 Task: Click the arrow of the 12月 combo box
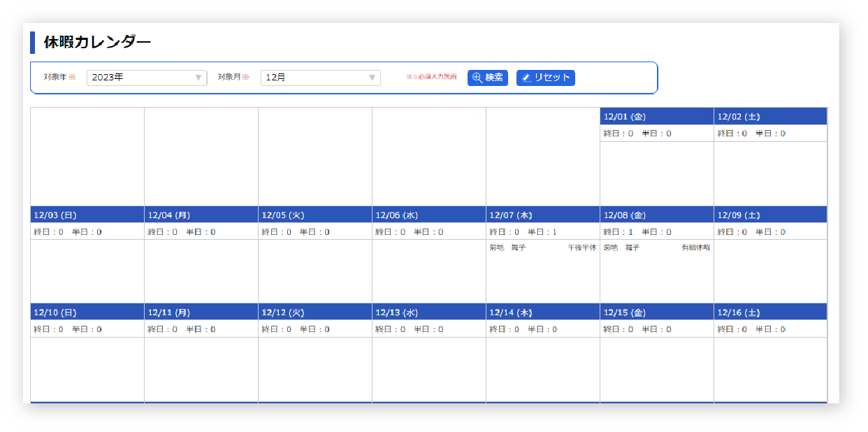click(x=372, y=78)
